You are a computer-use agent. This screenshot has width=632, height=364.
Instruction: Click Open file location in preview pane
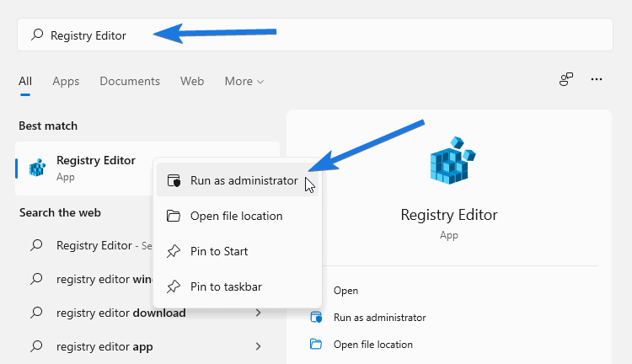click(x=373, y=345)
